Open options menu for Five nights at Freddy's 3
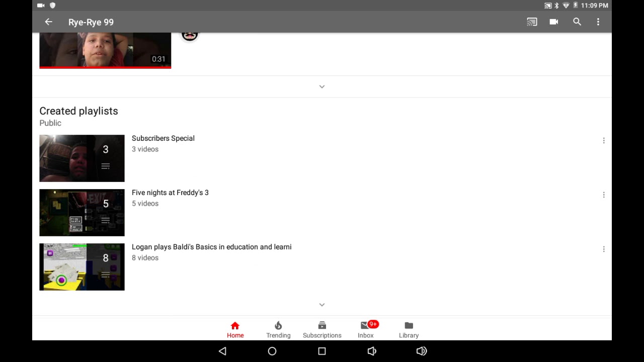 (604, 195)
